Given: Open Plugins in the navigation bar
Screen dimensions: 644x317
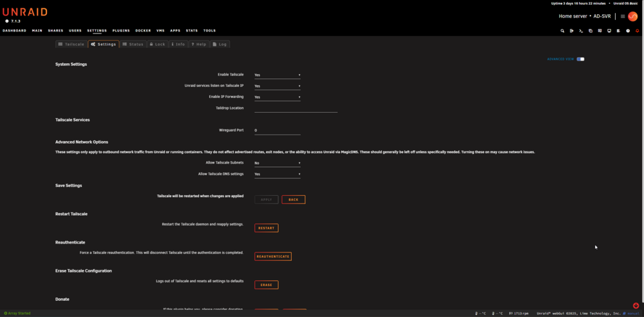Looking at the screenshot, I should pos(121,31).
